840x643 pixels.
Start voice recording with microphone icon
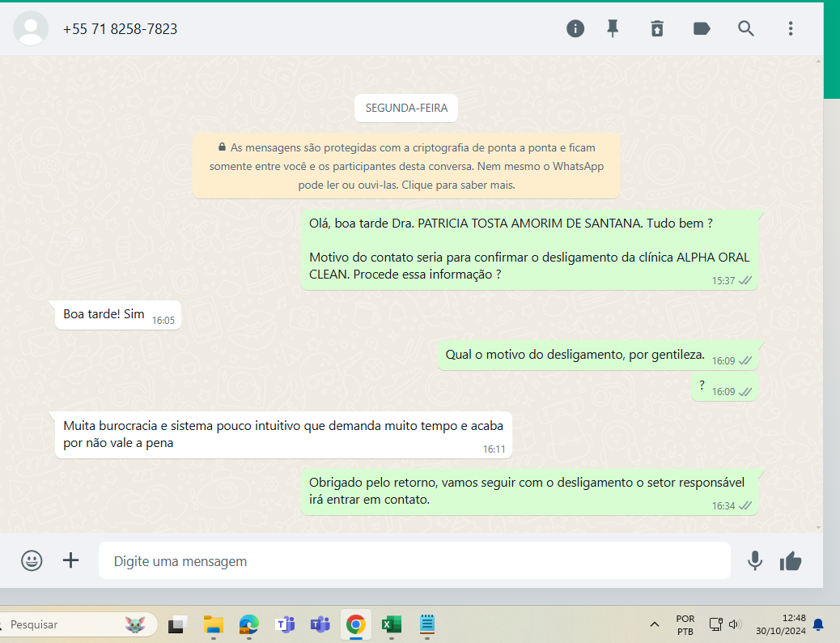tap(755, 560)
